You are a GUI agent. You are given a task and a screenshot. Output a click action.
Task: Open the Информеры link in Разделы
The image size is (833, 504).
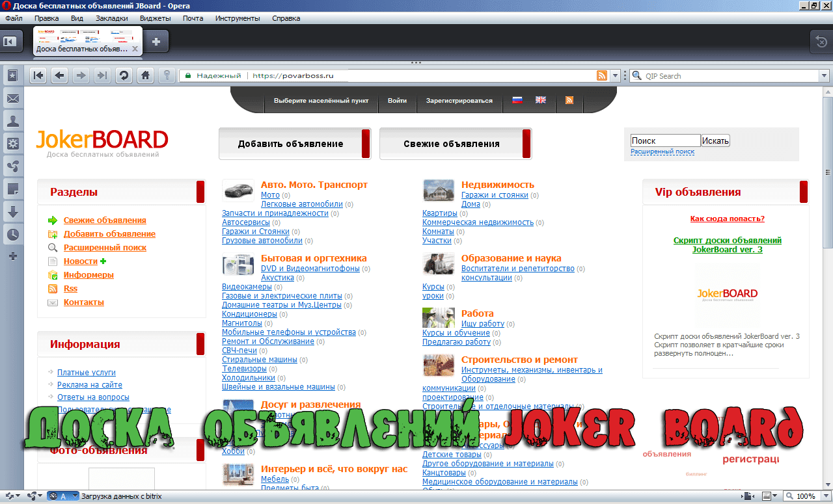(x=89, y=275)
